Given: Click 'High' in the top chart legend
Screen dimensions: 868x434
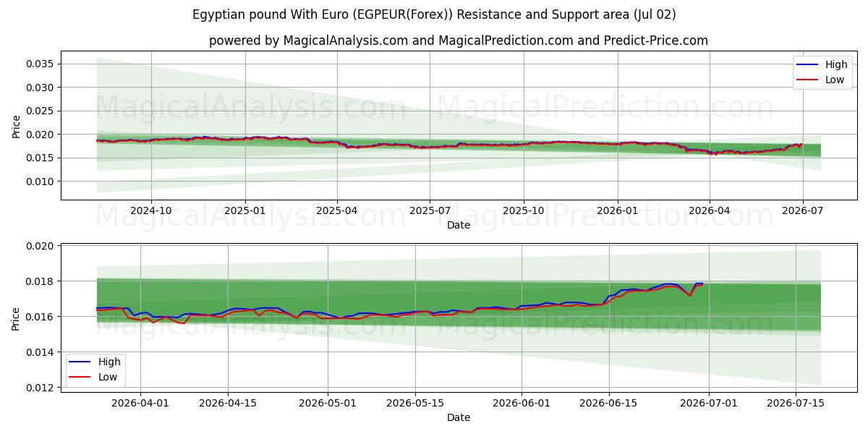Looking at the screenshot, I should 836,64.
